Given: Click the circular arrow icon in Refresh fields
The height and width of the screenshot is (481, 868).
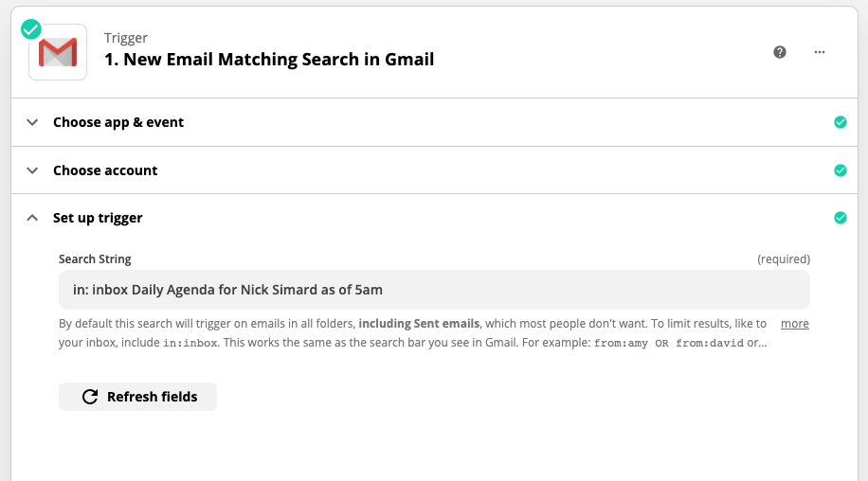Looking at the screenshot, I should (90, 397).
